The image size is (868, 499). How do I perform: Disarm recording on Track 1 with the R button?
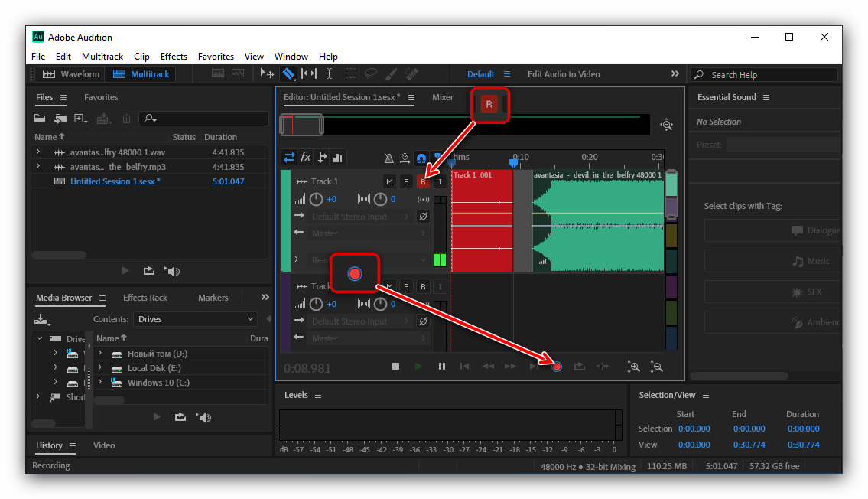pos(423,181)
